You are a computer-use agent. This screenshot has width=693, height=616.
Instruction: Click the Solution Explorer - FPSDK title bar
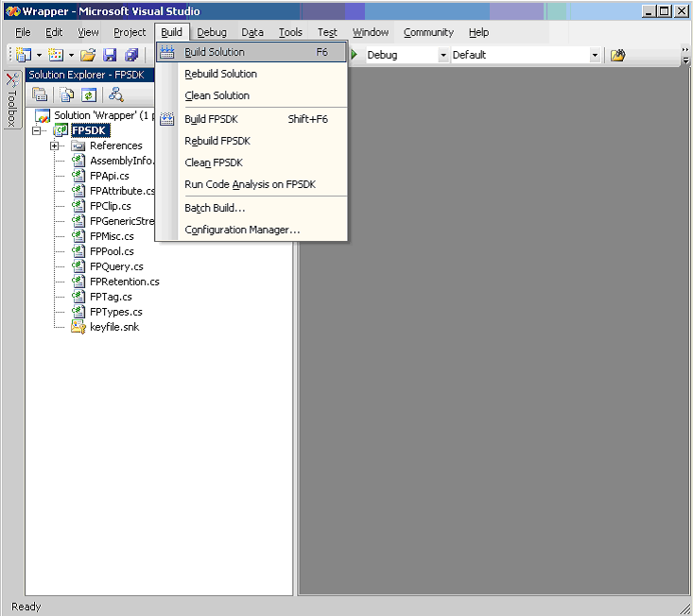[x=90, y=75]
